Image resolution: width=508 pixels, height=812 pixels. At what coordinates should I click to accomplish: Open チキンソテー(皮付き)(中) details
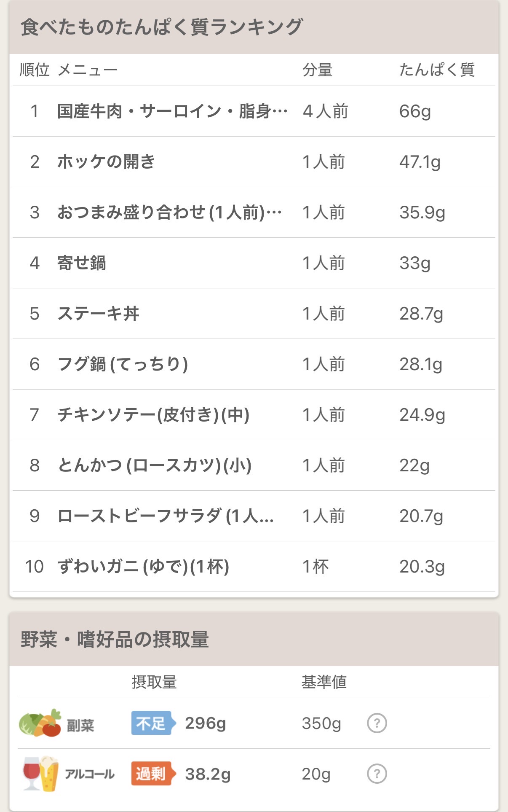(x=153, y=415)
